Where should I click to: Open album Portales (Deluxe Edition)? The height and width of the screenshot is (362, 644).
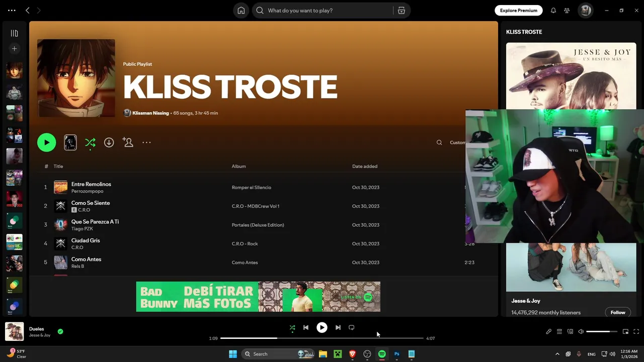258,225
